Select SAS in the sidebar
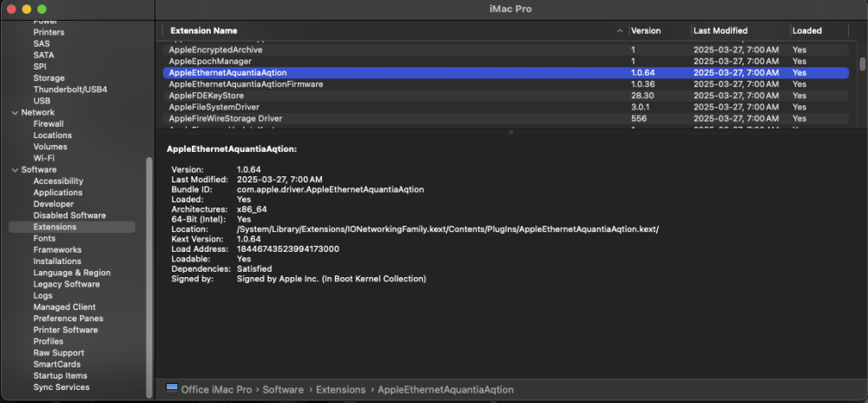 coord(42,43)
